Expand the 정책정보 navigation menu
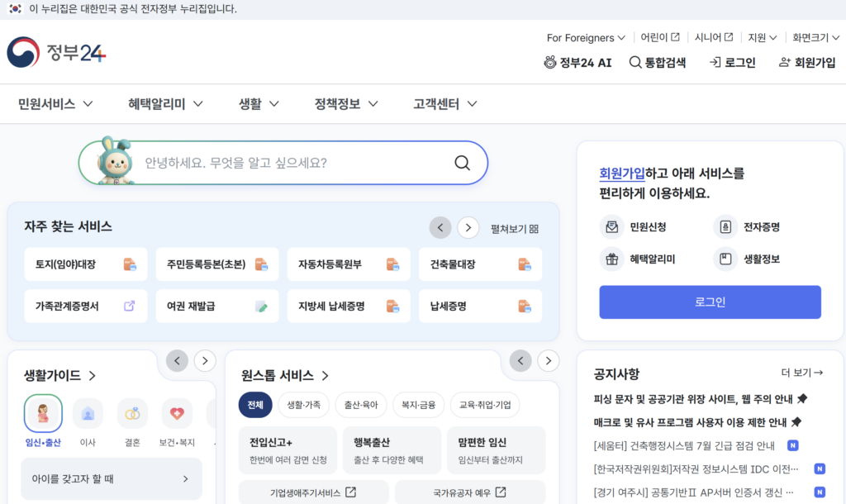Screen dimensions: 846x504 tap(346, 103)
